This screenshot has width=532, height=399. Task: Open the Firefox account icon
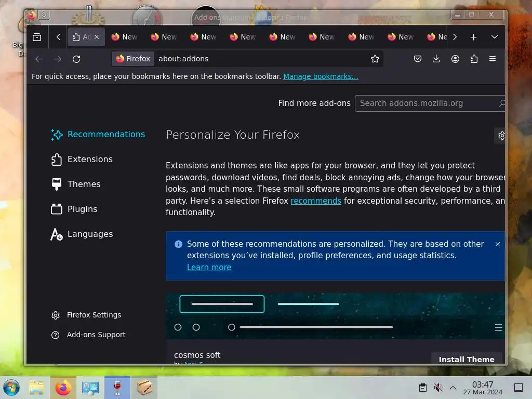pyautogui.click(x=455, y=59)
